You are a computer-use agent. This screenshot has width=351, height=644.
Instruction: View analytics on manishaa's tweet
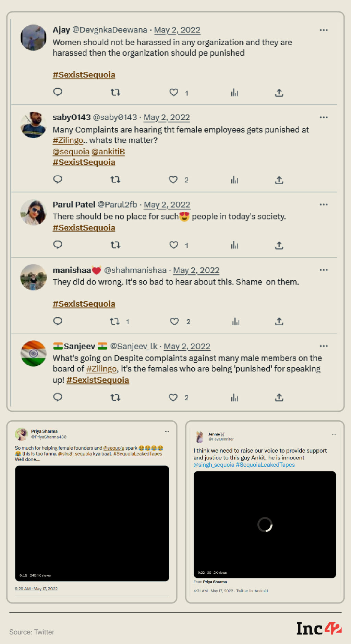tap(236, 321)
